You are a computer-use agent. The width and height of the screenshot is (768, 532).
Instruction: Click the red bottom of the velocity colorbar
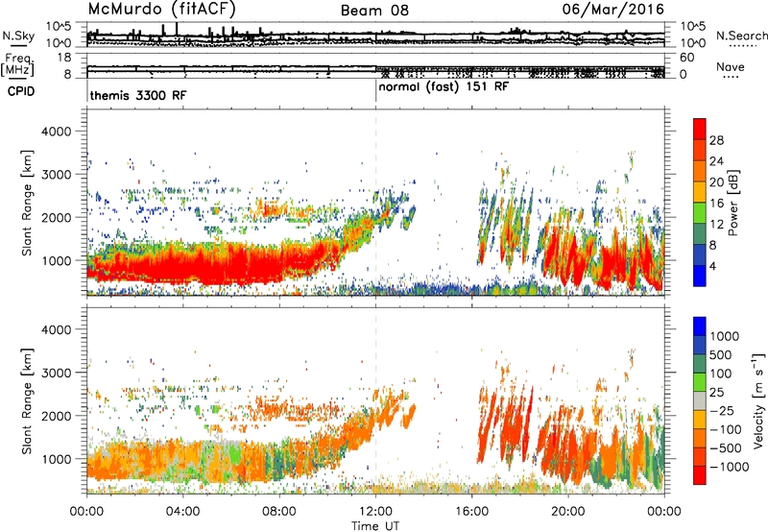[x=700, y=475]
